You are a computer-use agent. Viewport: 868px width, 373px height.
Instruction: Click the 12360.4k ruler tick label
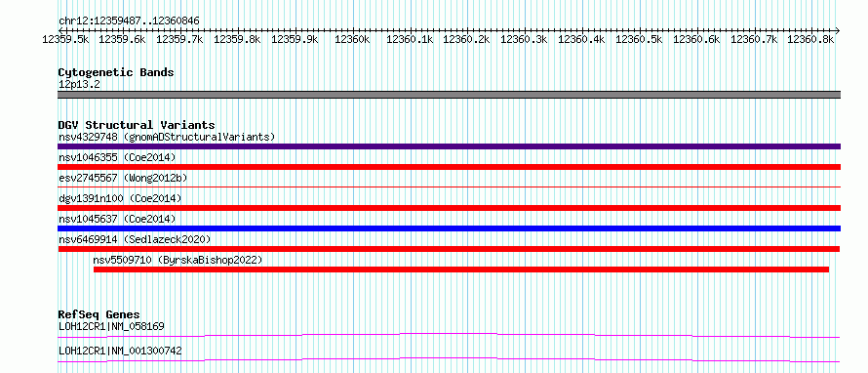tap(581, 39)
